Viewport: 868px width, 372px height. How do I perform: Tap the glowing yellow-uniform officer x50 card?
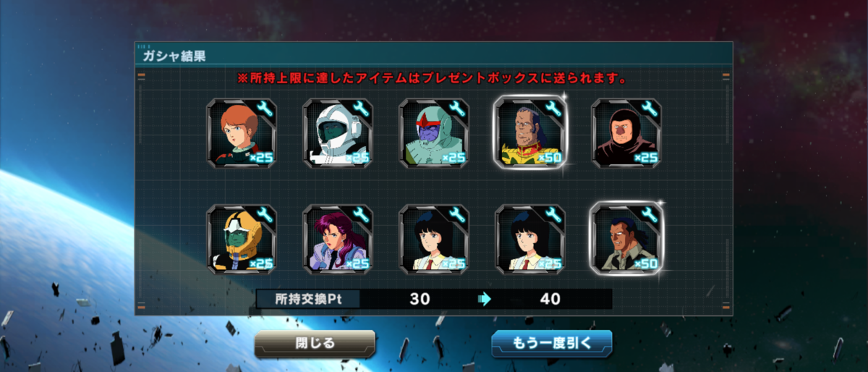coord(530,132)
